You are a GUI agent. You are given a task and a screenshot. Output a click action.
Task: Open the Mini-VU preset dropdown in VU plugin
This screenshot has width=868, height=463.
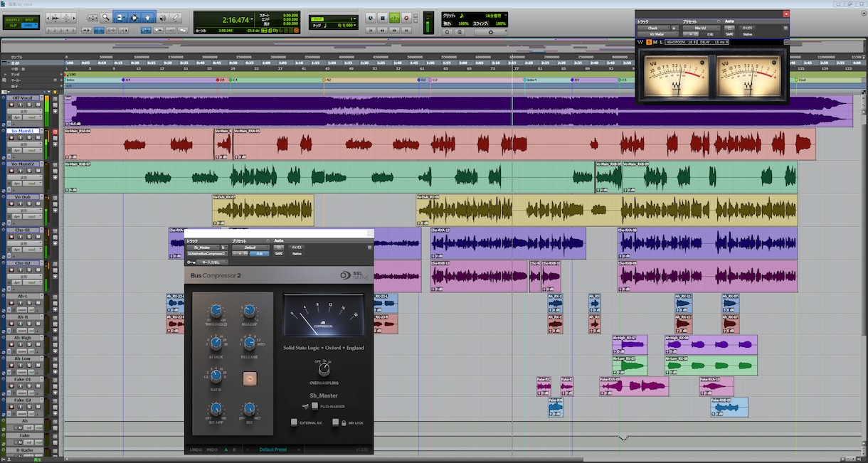700,28
